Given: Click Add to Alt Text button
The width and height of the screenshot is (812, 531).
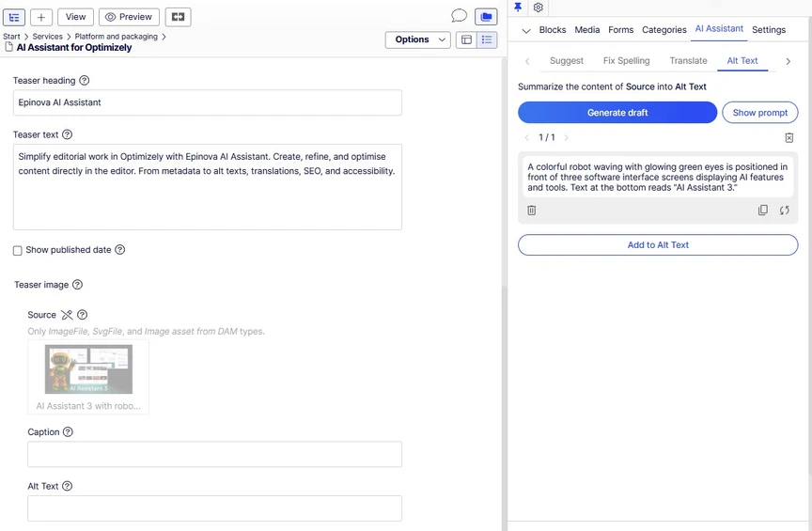Looking at the screenshot, I should (x=658, y=245).
